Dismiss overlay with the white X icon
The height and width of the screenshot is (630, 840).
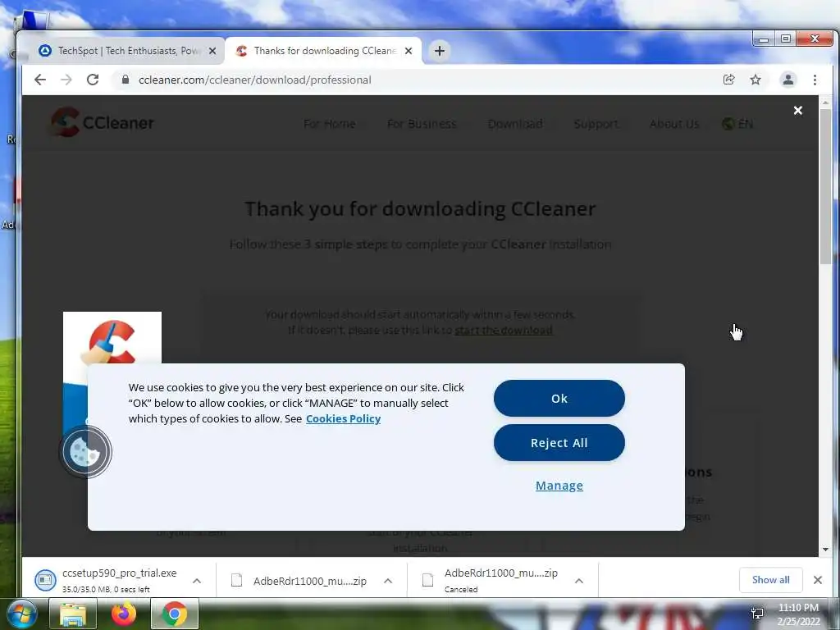pos(797,111)
